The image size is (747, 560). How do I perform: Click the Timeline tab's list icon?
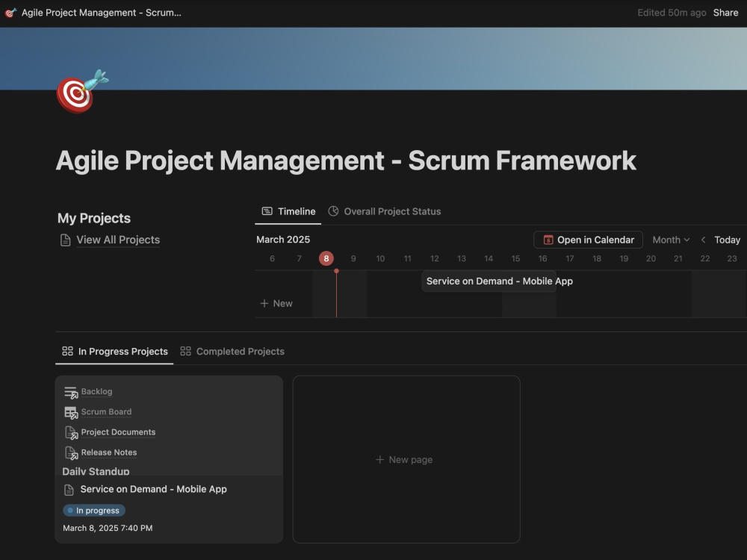pos(267,211)
